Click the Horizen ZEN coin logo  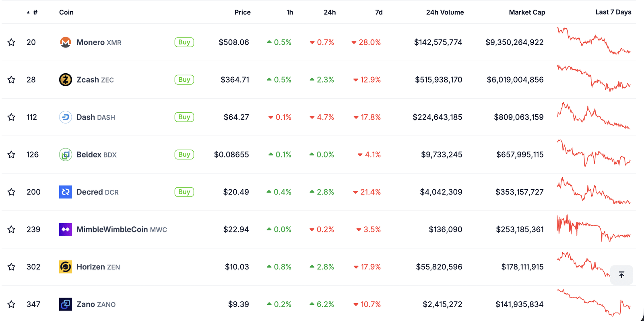(65, 267)
